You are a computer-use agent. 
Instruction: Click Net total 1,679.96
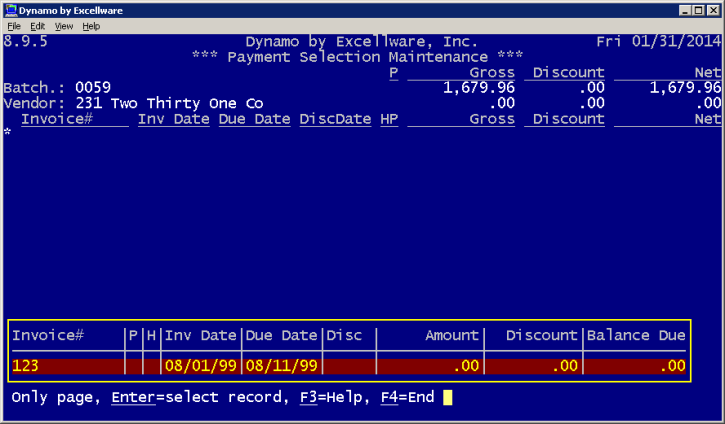[686, 87]
